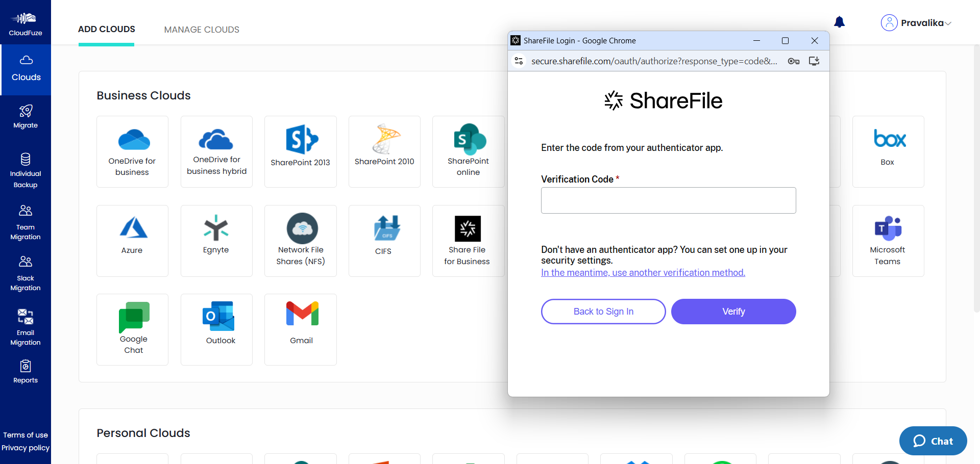Go to Team Migration in the sidebar
The height and width of the screenshot is (464, 980).
pos(26,223)
